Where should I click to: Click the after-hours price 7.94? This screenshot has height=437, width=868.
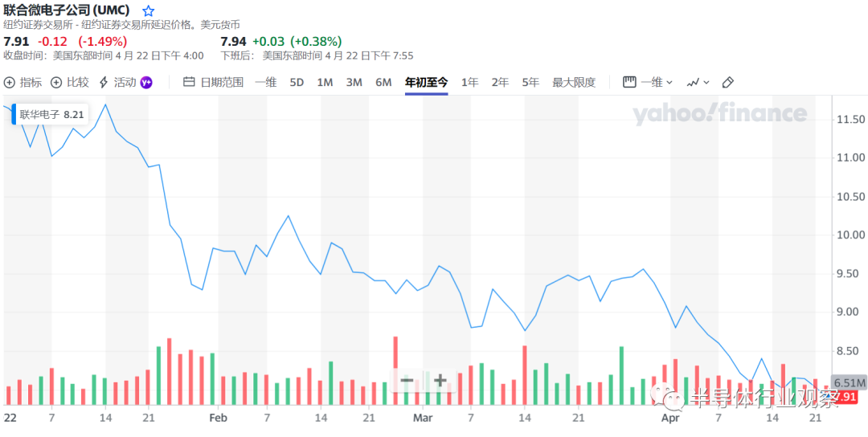click(233, 42)
